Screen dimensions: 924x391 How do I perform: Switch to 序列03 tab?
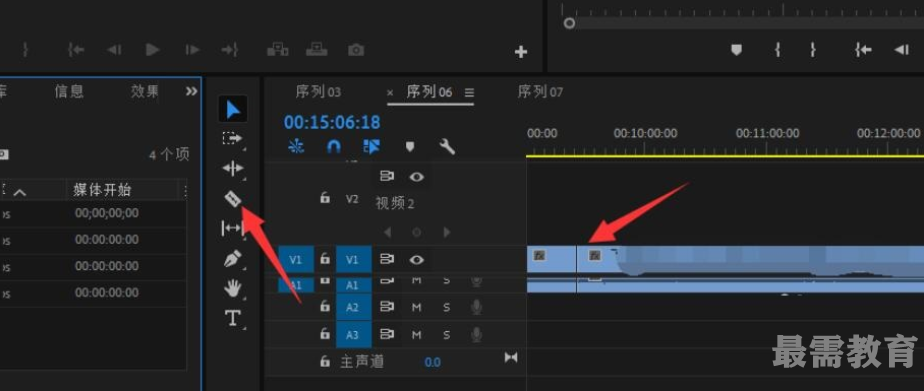point(318,92)
